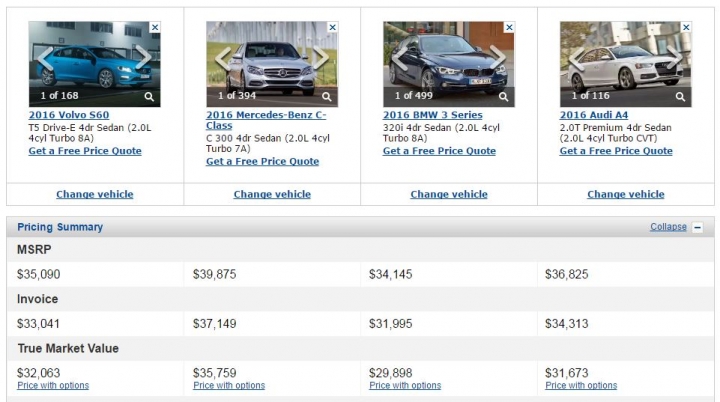Zoom Volvo S60 photo with magnifier icon
Screen dimensions: 720x402
point(149,97)
